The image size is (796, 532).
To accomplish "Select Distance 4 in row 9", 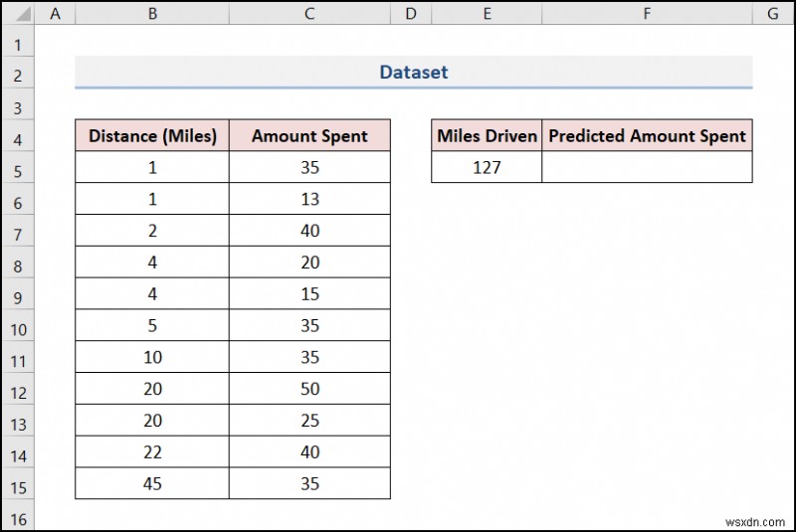I will tap(152, 293).
